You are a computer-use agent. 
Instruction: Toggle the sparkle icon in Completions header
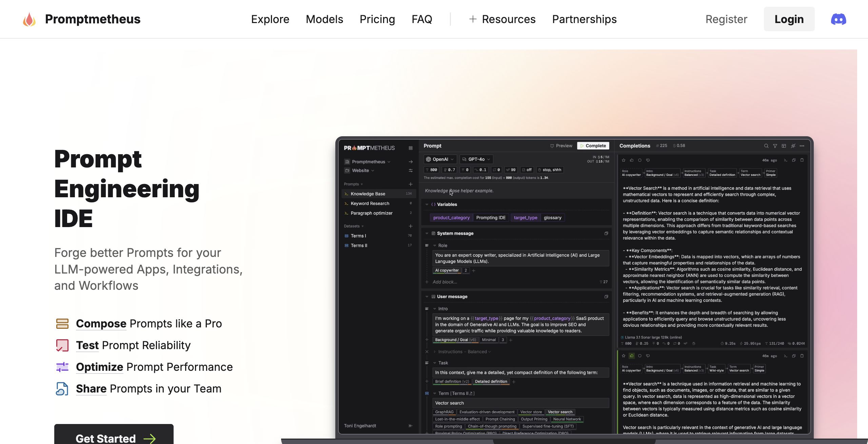tap(793, 146)
